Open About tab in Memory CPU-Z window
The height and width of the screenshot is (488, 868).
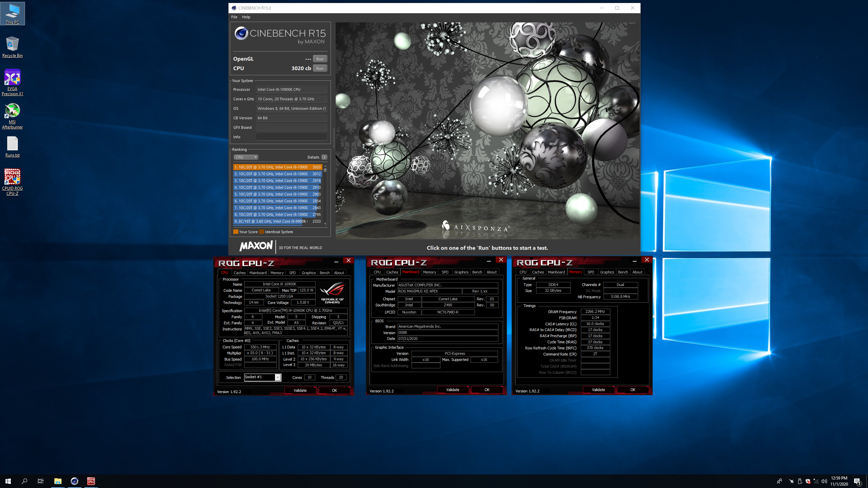pyautogui.click(x=637, y=272)
